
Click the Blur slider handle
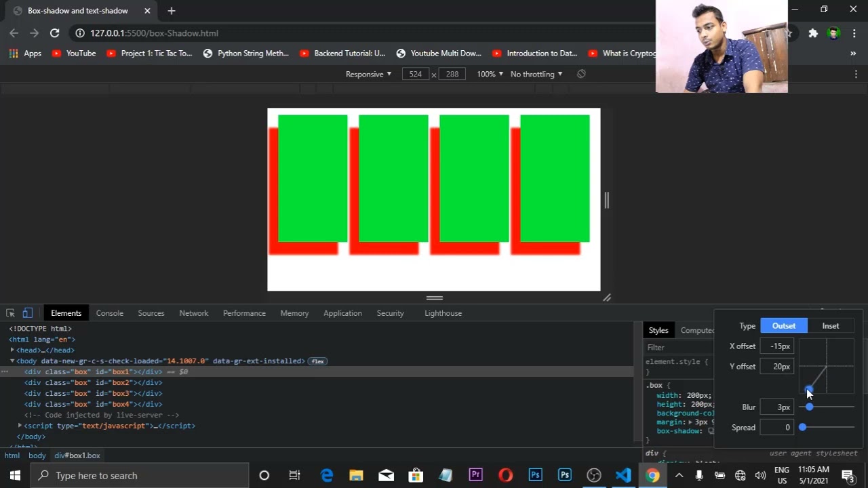pyautogui.click(x=810, y=407)
